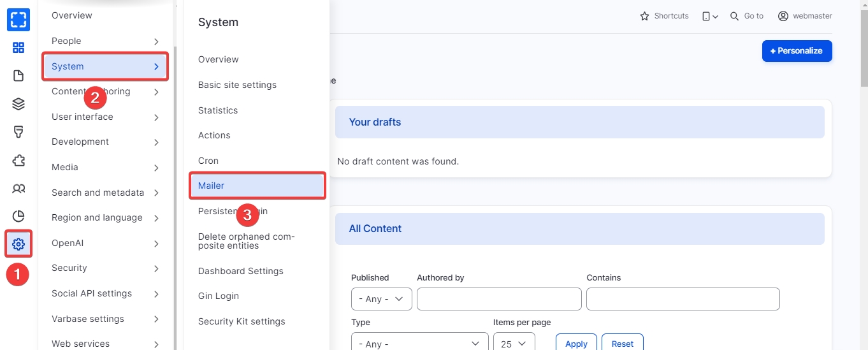Screen dimensions: 868x350
Task: Open the People icon in sidebar
Action: coord(18,188)
